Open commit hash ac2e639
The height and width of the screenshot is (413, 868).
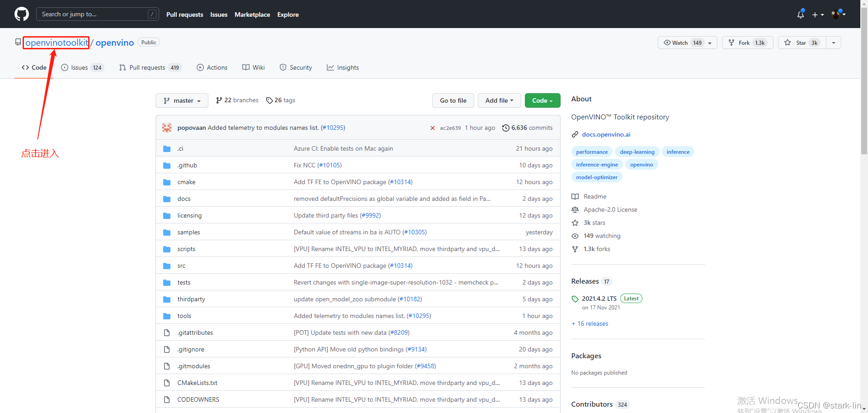(x=450, y=128)
